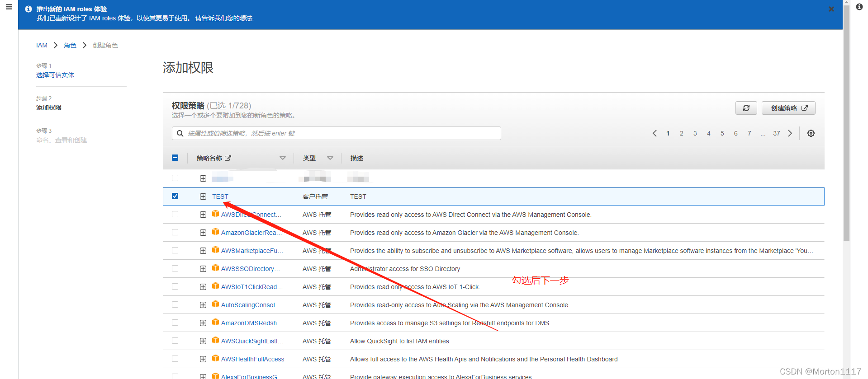The width and height of the screenshot is (868, 379).
Task: Click the policy filter search field
Action: (x=336, y=133)
